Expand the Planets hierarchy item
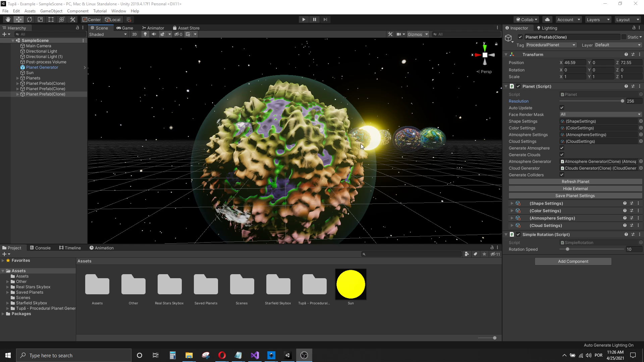The image size is (644, 362). [18, 78]
